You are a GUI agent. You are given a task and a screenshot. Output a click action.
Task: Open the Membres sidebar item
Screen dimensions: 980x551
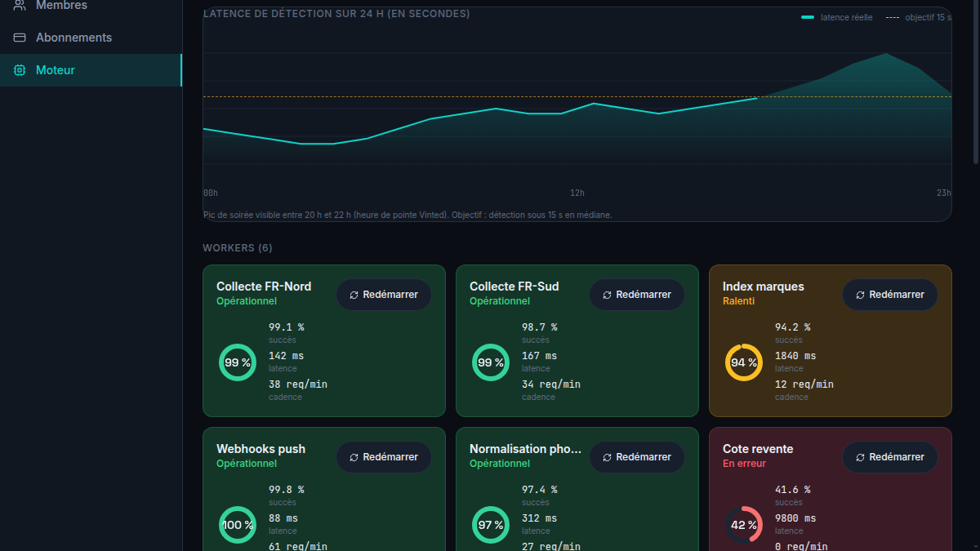pyautogui.click(x=91, y=6)
